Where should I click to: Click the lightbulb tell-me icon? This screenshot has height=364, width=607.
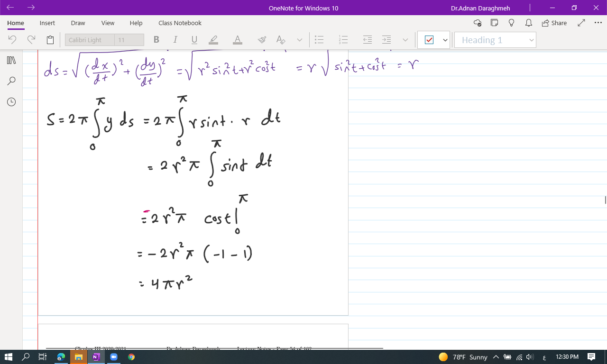(512, 23)
